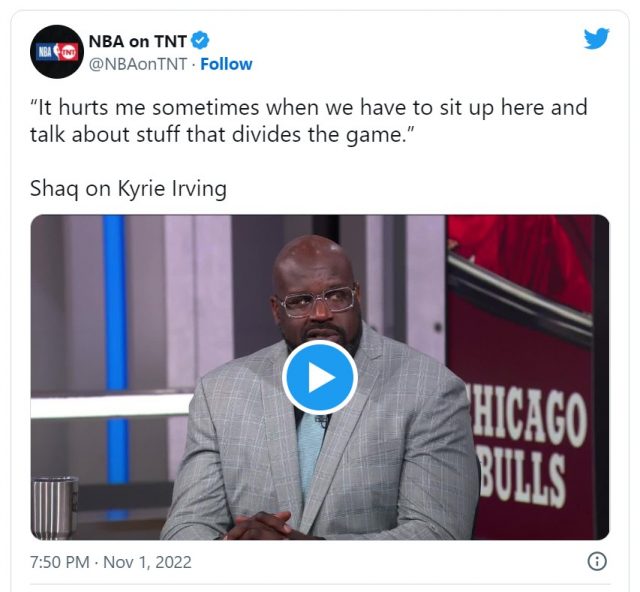This screenshot has width=640, height=592.
Task: Open the NBA on TNT display name
Action: tap(138, 41)
